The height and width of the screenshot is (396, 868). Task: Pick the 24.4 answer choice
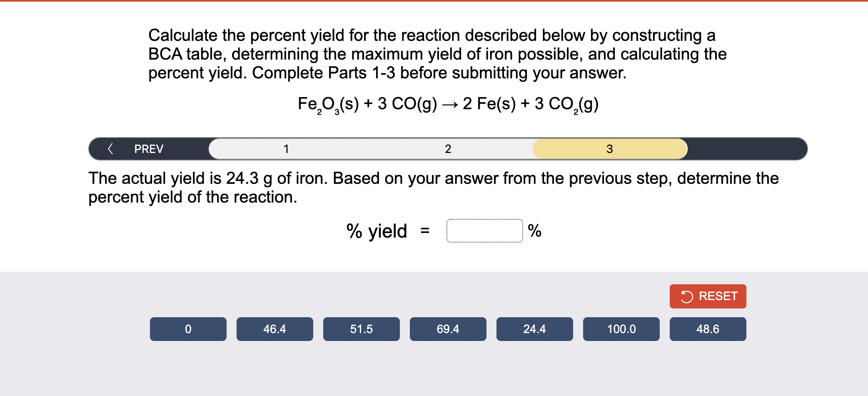pyautogui.click(x=534, y=329)
